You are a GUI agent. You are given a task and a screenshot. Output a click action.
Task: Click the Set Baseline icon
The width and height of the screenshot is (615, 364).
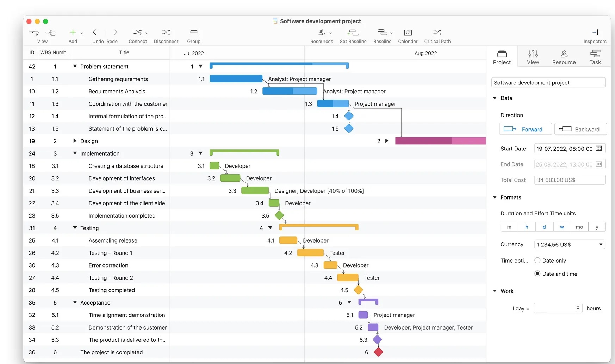coord(353,33)
